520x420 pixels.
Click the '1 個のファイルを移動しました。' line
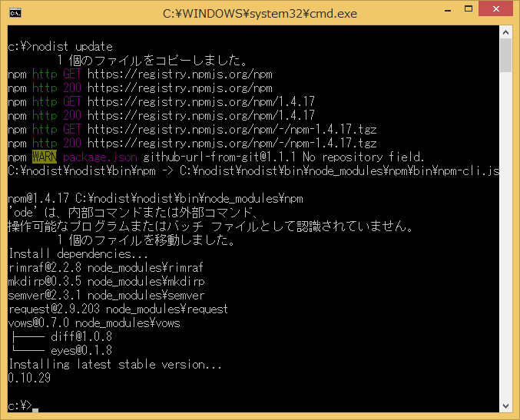(x=146, y=240)
